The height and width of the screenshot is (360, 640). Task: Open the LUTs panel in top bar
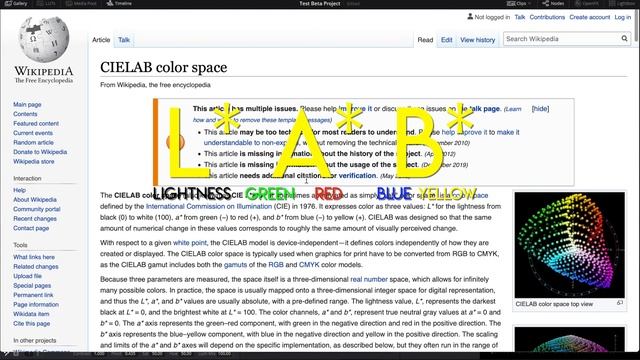46,3
